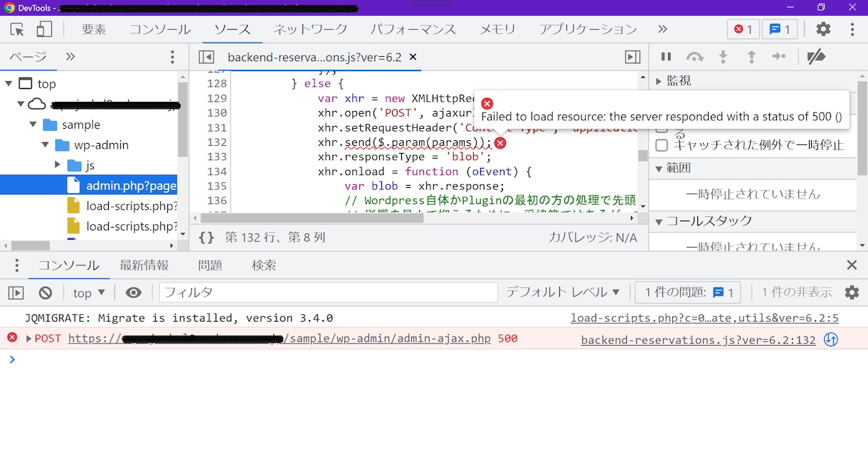Open the 検索 drawer tab

tap(264, 265)
